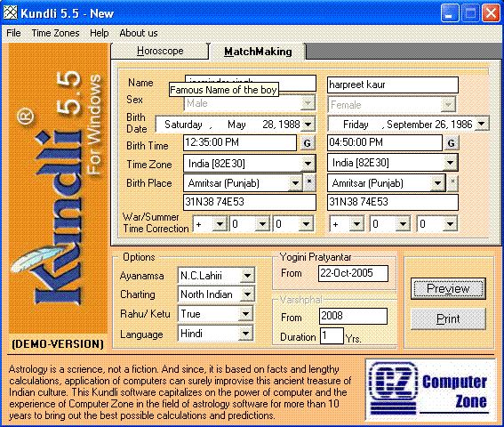
Task: Click the asterisk button beside boy's birth place
Action: (309, 182)
